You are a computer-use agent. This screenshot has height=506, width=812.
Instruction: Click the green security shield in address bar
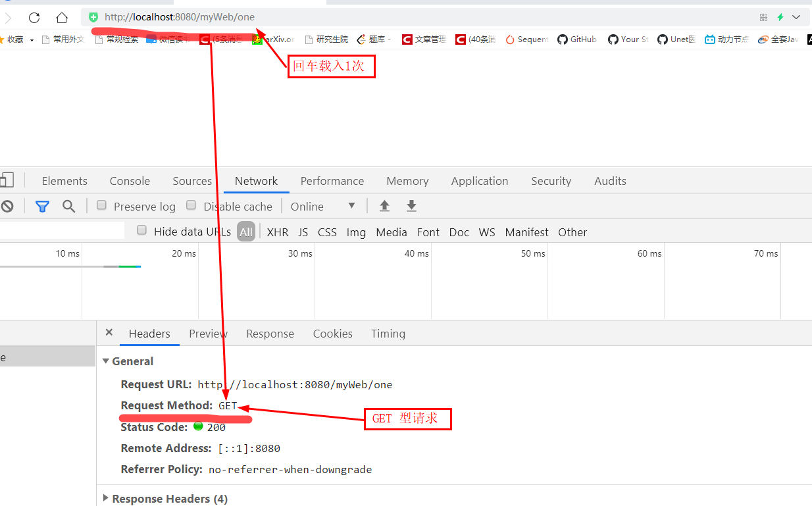(93, 17)
